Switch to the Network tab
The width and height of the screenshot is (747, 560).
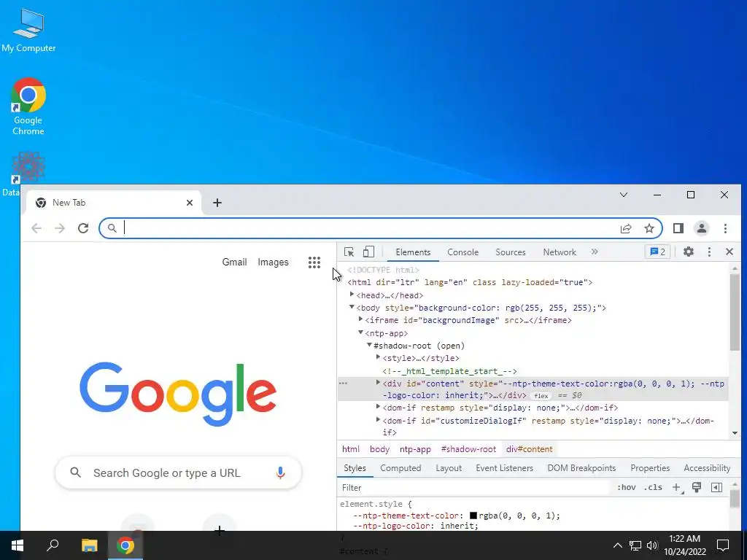(560, 252)
